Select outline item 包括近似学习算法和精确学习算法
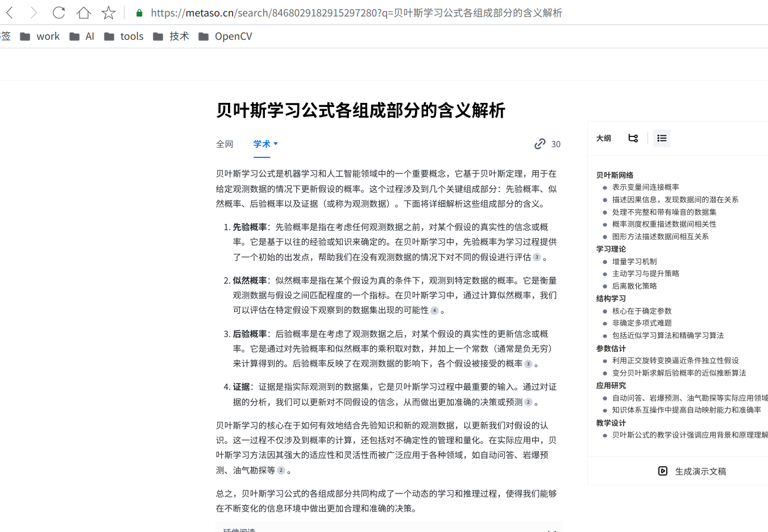The width and height of the screenshot is (768, 532). (x=668, y=335)
